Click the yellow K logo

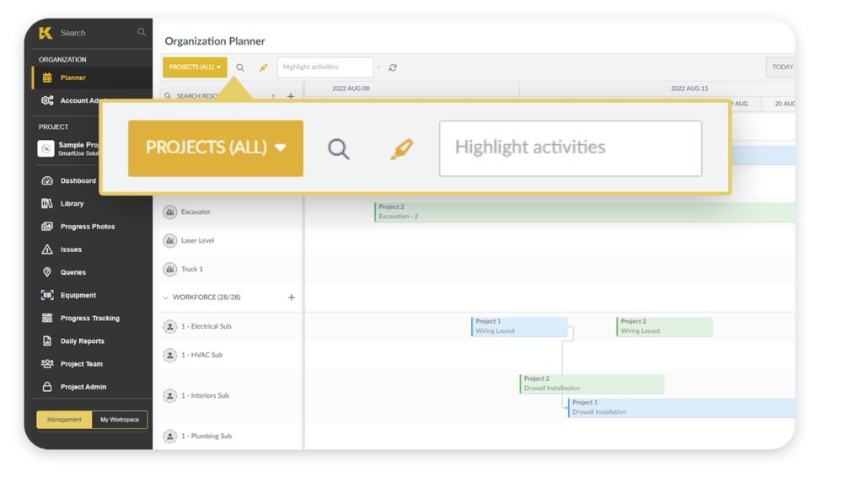[46, 33]
